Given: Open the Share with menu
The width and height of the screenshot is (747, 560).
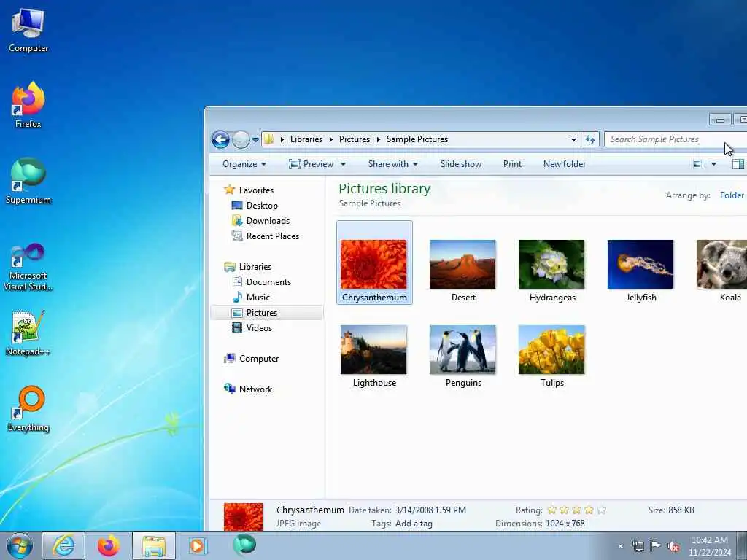Looking at the screenshot, I should click(x=393, y=164).
